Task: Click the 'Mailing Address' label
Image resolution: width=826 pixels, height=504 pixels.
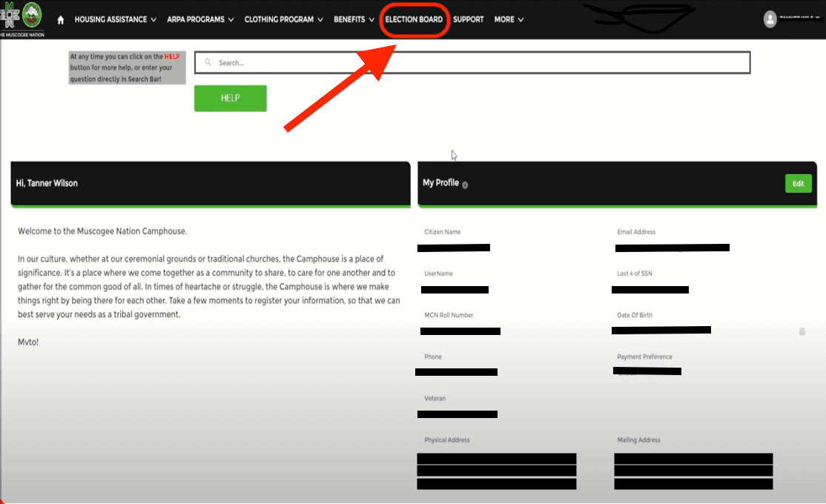Action: point(638,440)
